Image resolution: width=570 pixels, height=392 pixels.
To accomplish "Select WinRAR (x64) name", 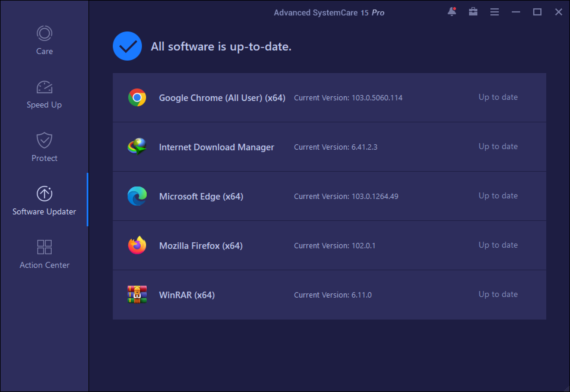I will (187, 295).
